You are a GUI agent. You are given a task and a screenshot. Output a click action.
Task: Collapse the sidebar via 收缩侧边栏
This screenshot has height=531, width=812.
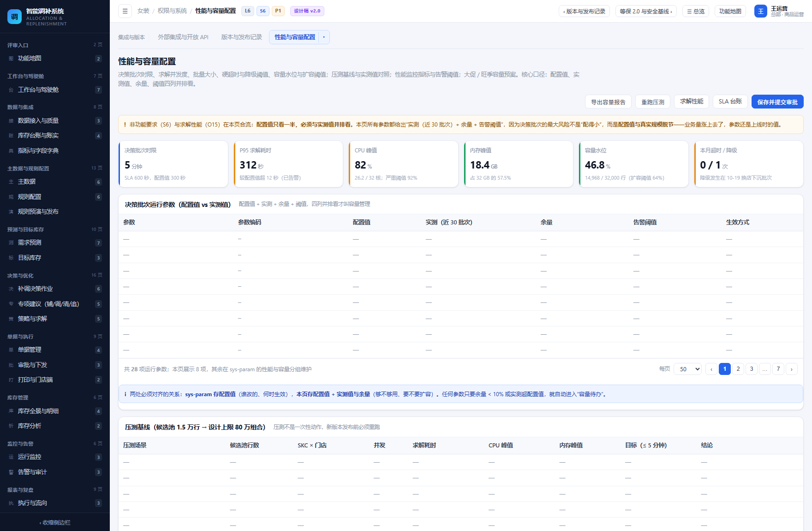coord(55,522)
